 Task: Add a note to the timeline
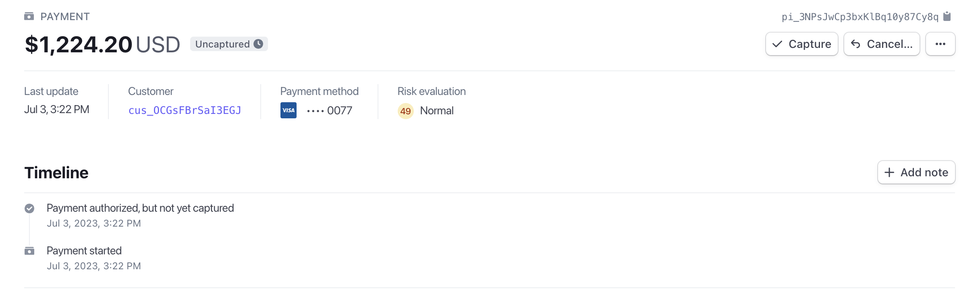pyautogui.click(x=916, y=172)
